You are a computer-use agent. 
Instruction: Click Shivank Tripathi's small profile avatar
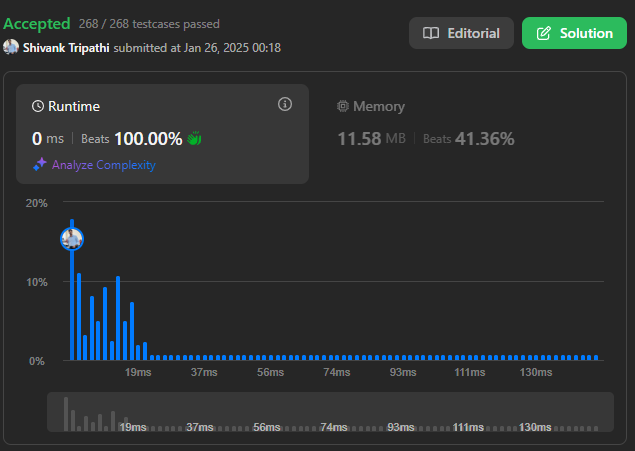11,47
